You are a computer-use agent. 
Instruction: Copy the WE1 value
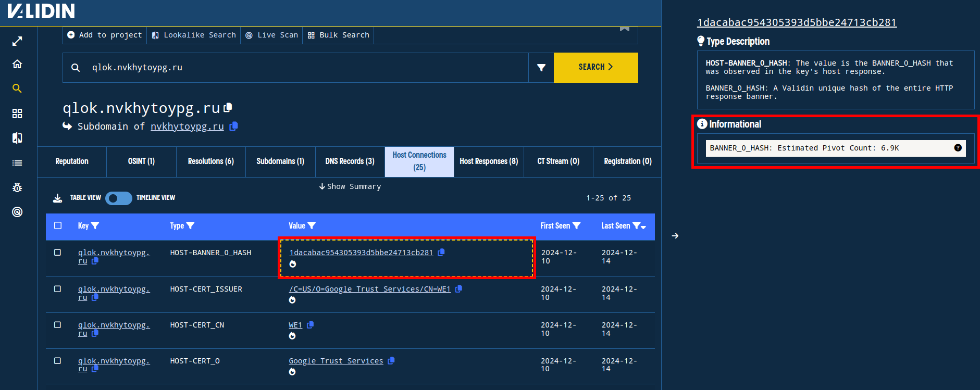click(311, 324)
